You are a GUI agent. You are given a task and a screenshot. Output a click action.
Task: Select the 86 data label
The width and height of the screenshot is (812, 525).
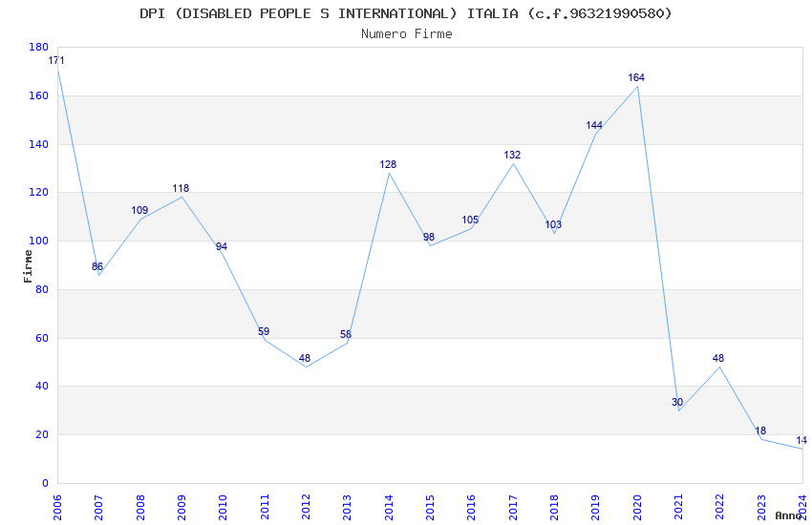[97, 266]
